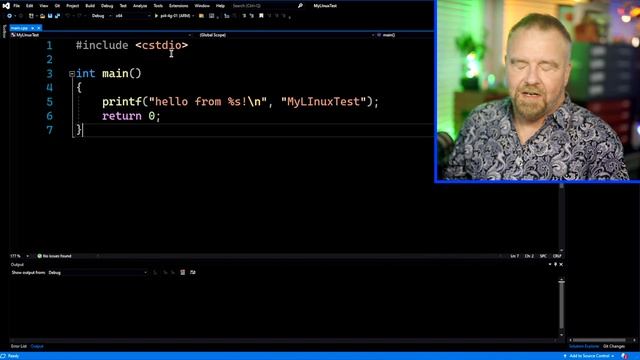Screen dimensions: 640x360
Task: Click the pin icon on main.cpp tab
Action: [33, 28]
